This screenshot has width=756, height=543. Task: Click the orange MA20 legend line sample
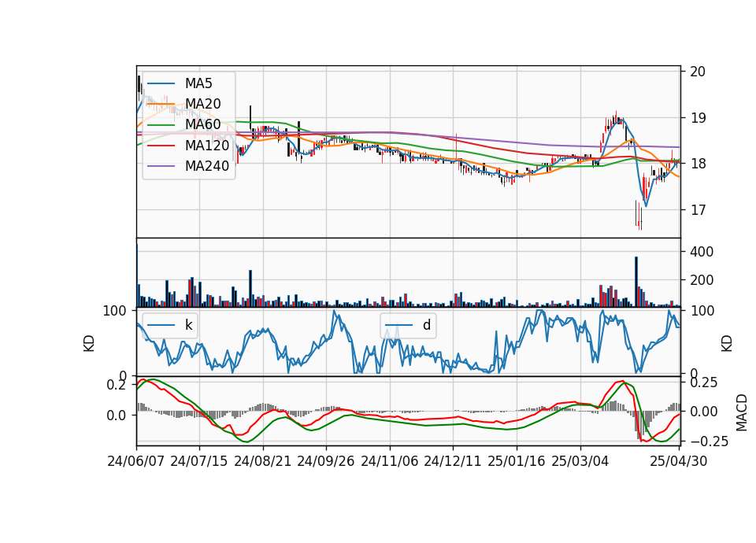coord(161,104)
